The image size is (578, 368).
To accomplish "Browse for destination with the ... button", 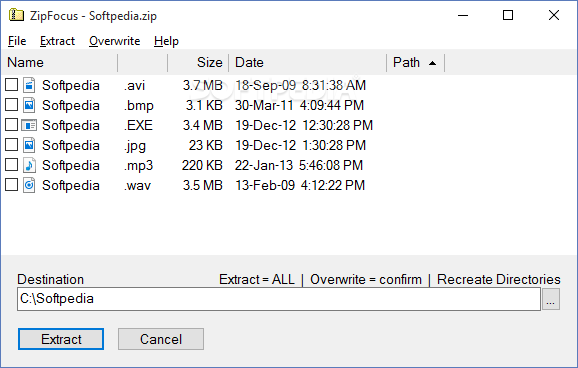I will [551, 299].
